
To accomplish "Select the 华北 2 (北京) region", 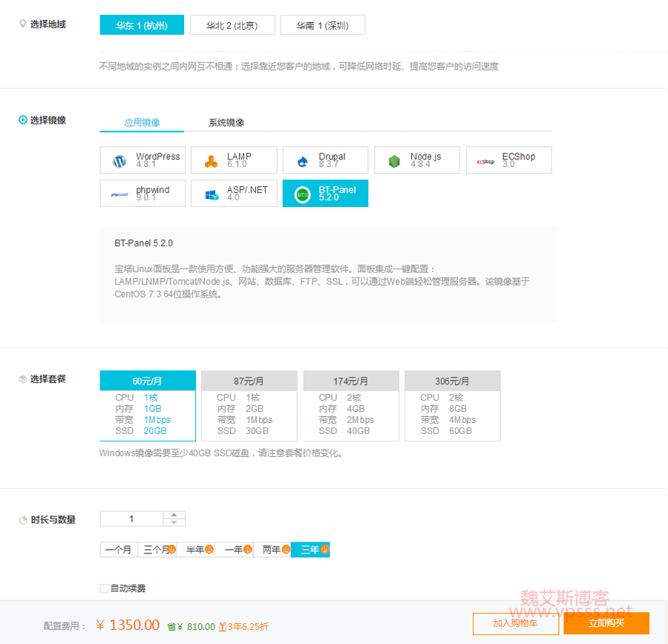I will [232, 25].
